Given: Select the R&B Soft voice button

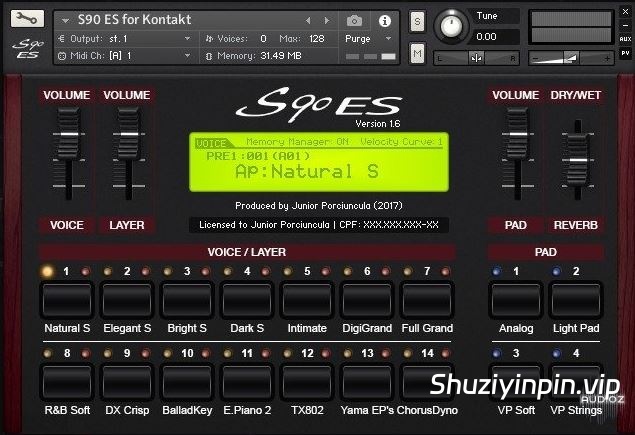Looking at the screenshot, I should click(67, 382).
